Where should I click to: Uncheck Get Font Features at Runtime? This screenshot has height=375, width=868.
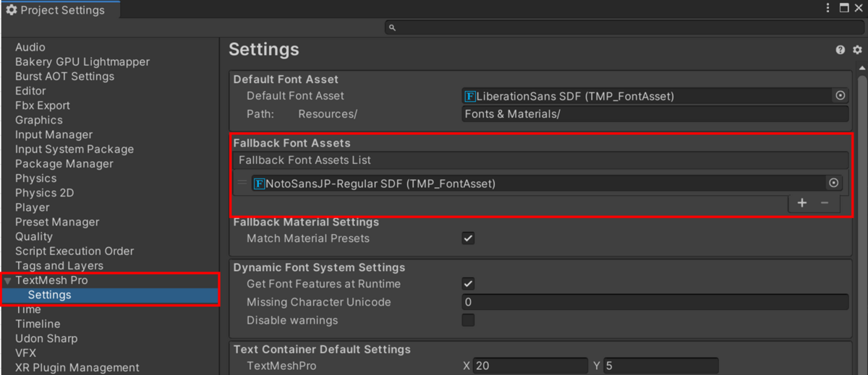pyautogui.click(x=468, y=284)
